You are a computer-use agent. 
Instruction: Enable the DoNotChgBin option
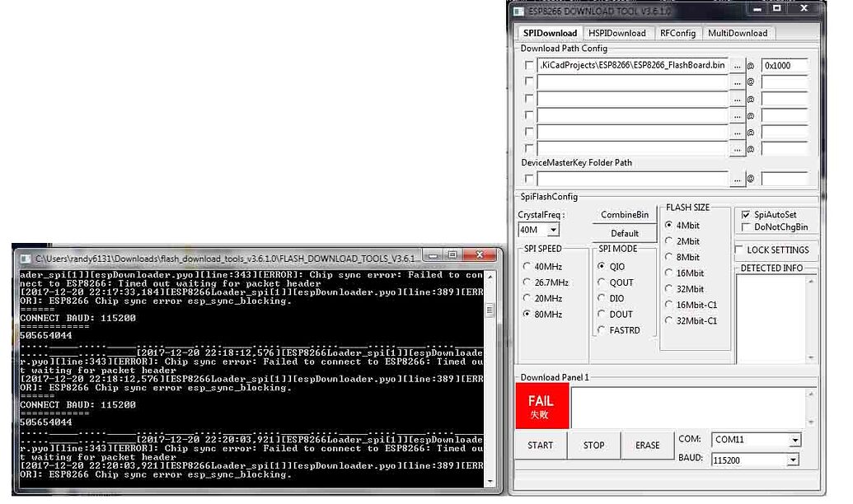[747, 226]
